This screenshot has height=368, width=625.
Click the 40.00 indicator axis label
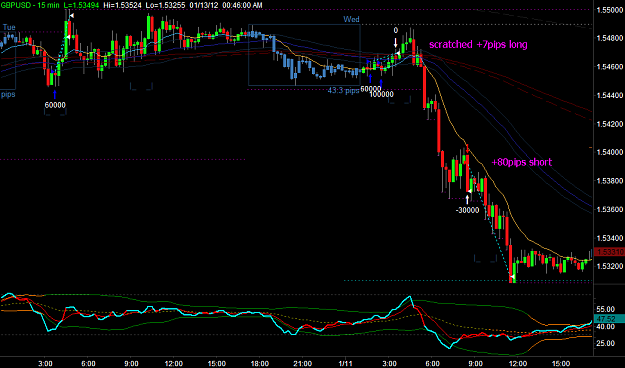pyautogui.click(x=606, y=326)
